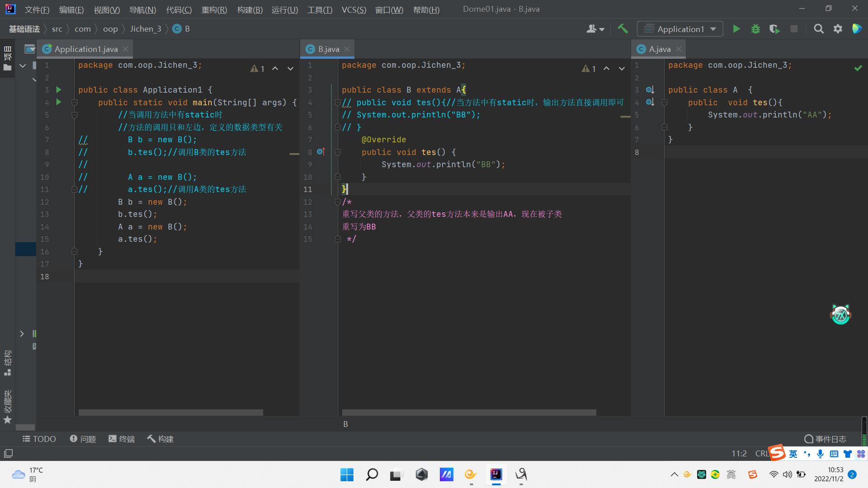Open the user account dropdown

(x=595, y=29)
